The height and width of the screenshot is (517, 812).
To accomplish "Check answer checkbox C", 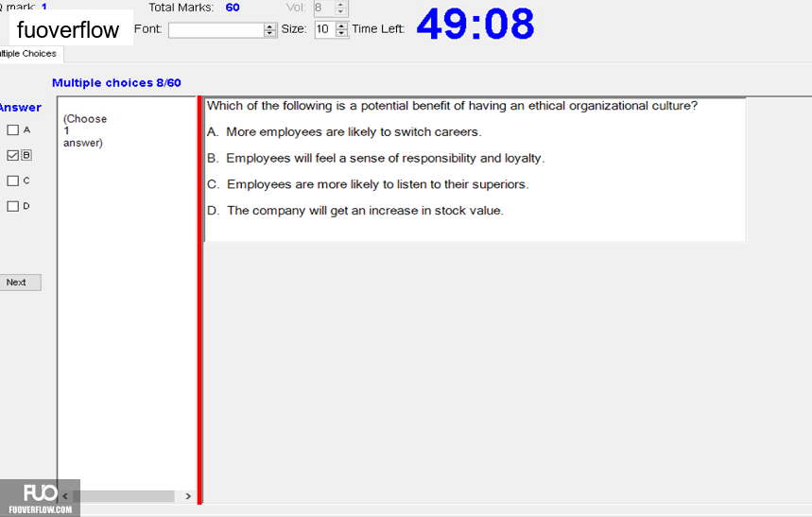I will click(13, 181).
